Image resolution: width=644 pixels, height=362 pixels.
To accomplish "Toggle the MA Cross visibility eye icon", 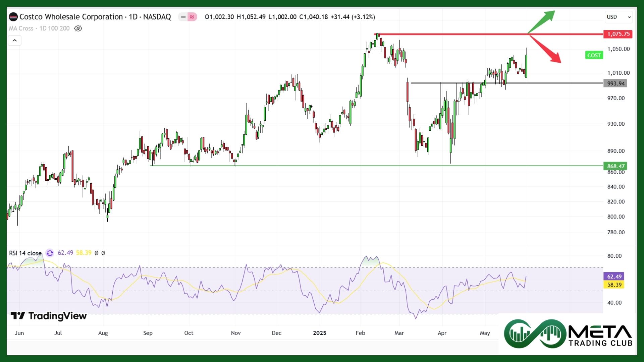I will [78, 28].
